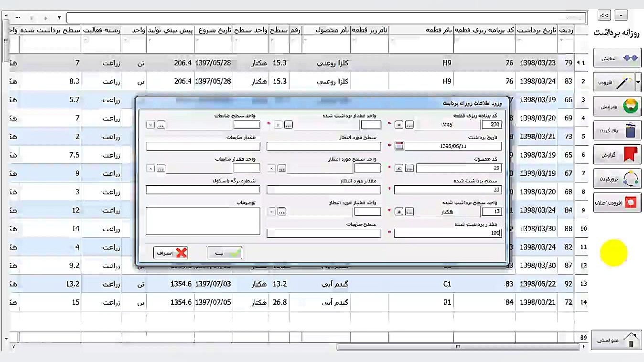644x362 pixels.
Task: Click the مقدار برداشت شده field showing 100
Action: coord(448,233)
